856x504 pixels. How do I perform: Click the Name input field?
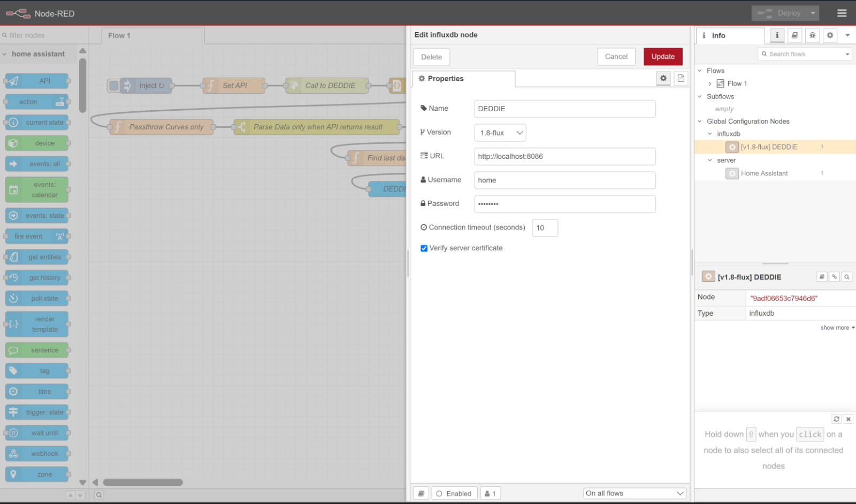564,109
